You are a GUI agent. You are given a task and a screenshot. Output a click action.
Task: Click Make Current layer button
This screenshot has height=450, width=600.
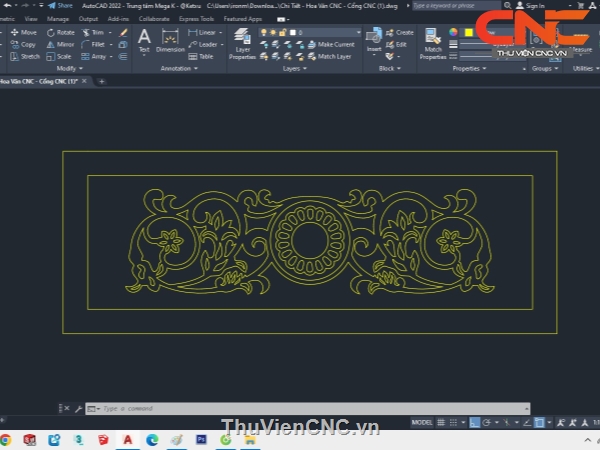pyautogui.click(x=335, y=44)
